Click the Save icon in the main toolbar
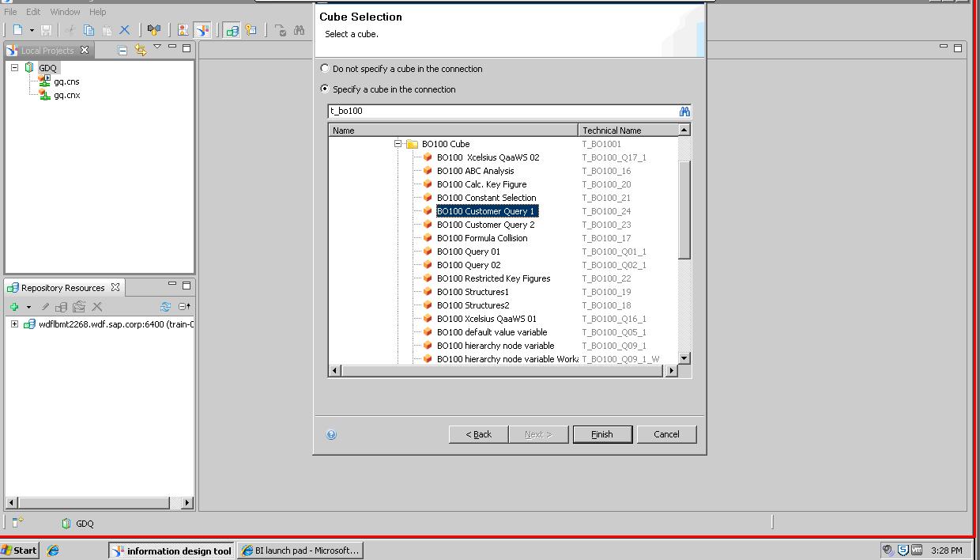980x560 pixels. tap(45, 30)
